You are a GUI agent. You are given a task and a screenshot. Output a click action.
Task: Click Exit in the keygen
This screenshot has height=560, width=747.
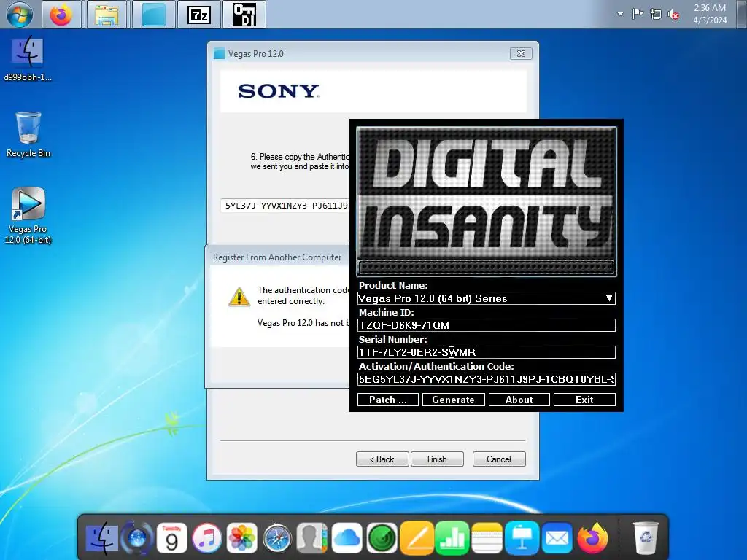tap(584, 400)
